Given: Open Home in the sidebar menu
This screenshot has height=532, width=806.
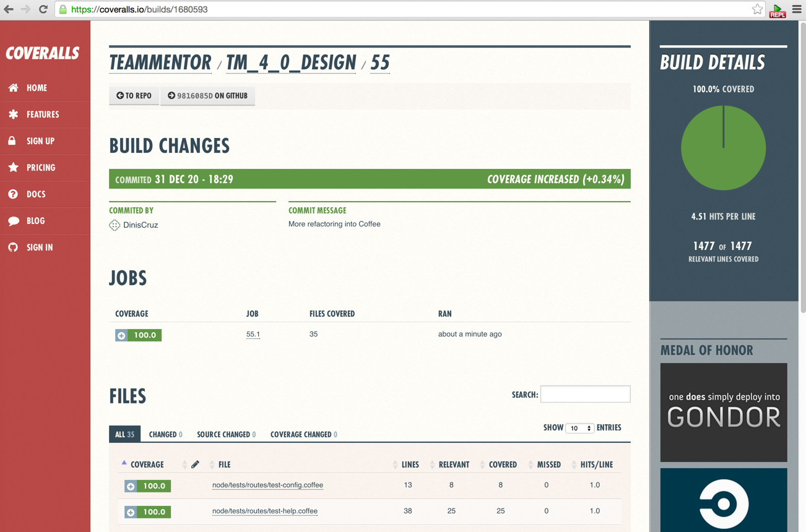Looking at the screenshot, I should pos(37,88).
